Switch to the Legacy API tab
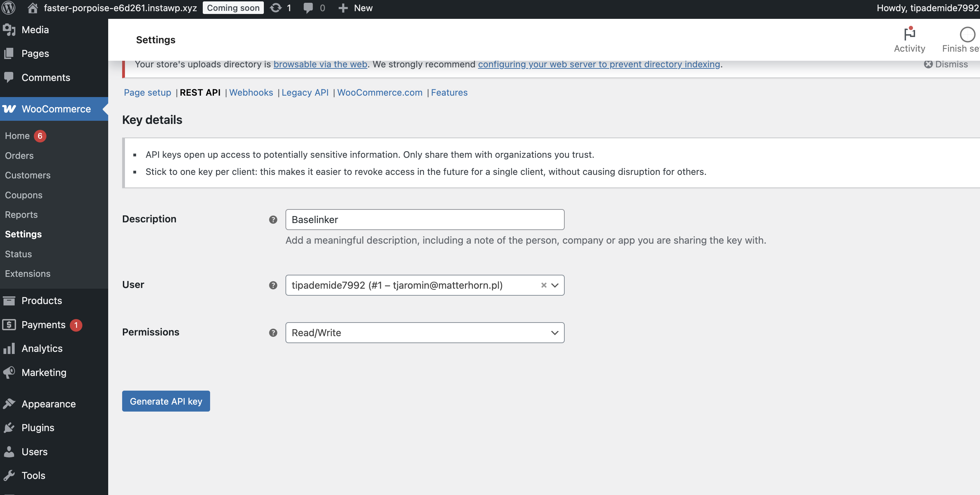The width and height of the screenshot is (980, 495). tap(305, 93)
